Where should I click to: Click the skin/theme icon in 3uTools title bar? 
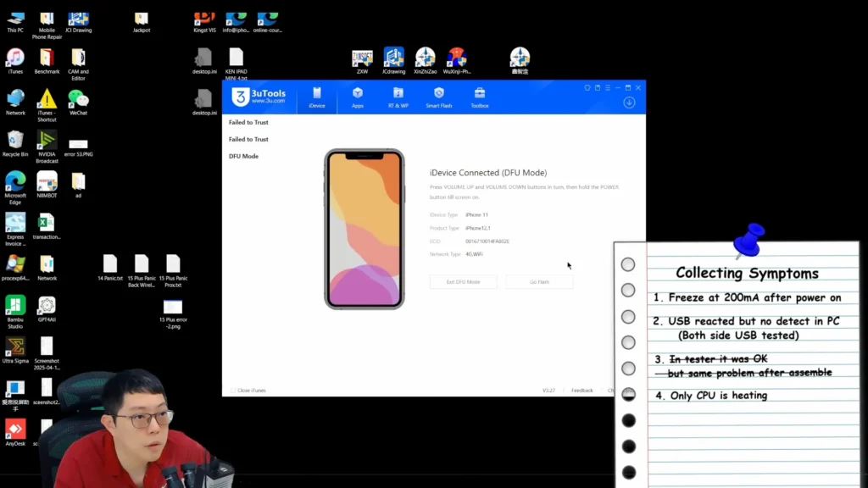click(x=587, y=87)
